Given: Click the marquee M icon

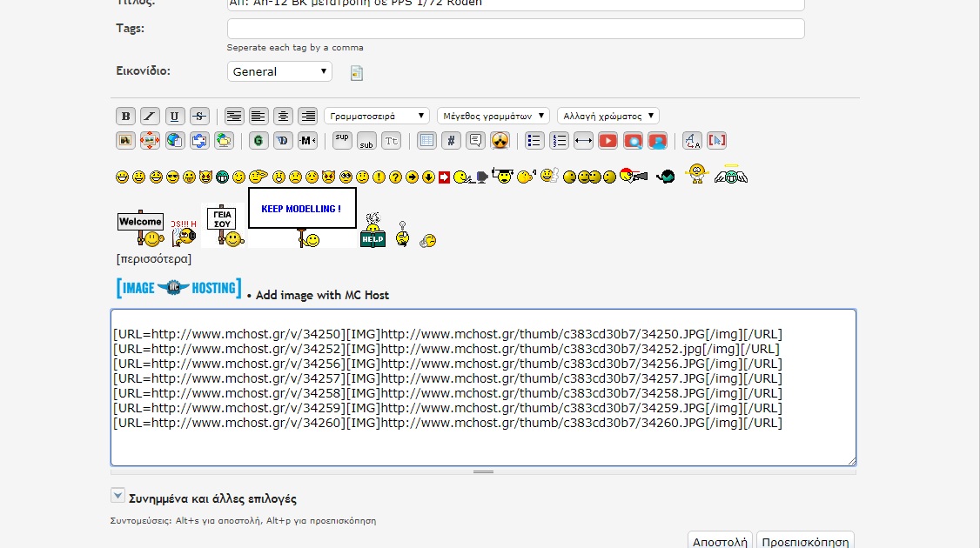Looking at the screenshot, I should tap(307, 141).
